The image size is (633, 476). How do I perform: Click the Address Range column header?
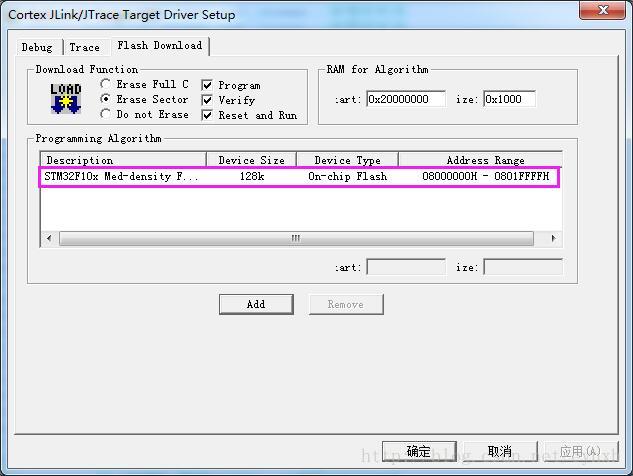[480, 160]
